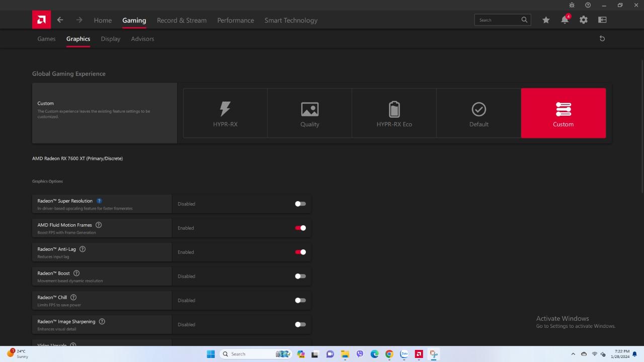644x362 pixels.
Task: Open File Explorer from the taskbar
Action: (x=345, y=354)
